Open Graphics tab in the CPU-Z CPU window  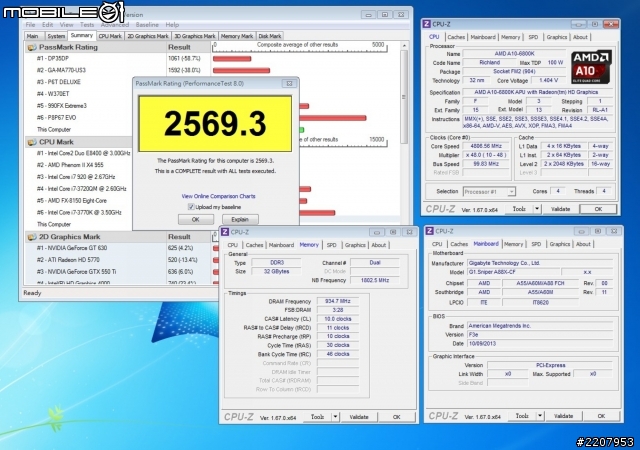pos(557,37)
